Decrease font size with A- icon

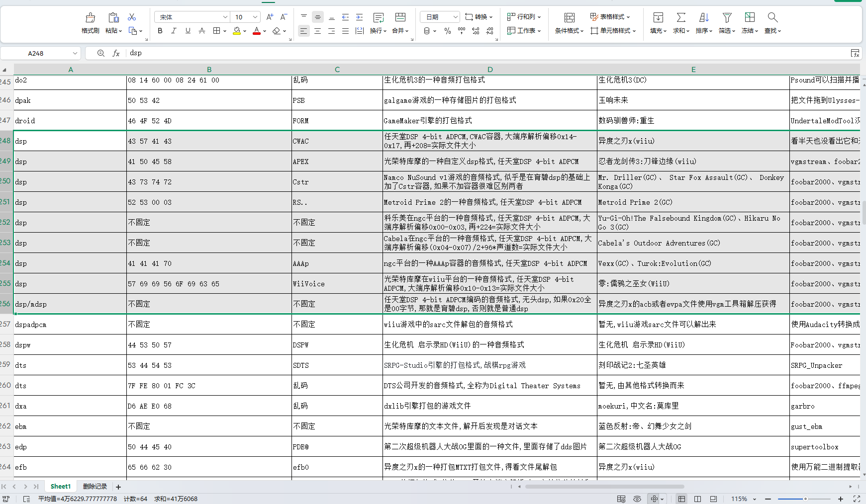(x=284, y=17)
